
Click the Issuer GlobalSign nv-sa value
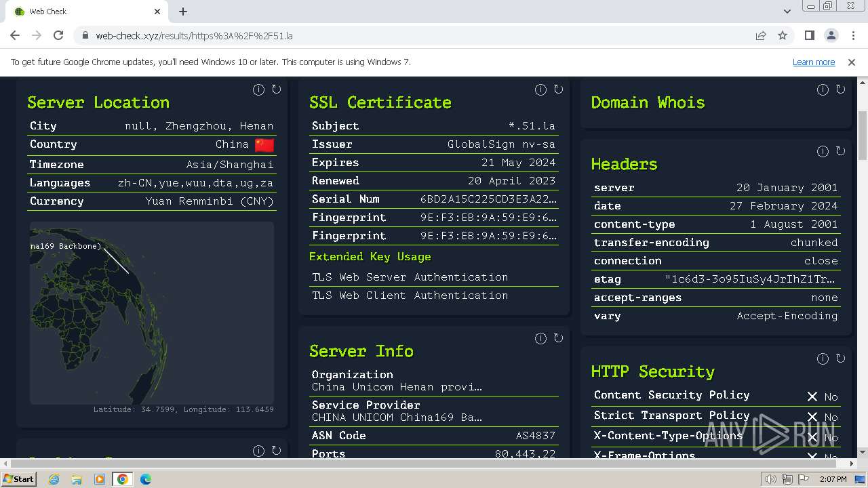coord(501,144)
